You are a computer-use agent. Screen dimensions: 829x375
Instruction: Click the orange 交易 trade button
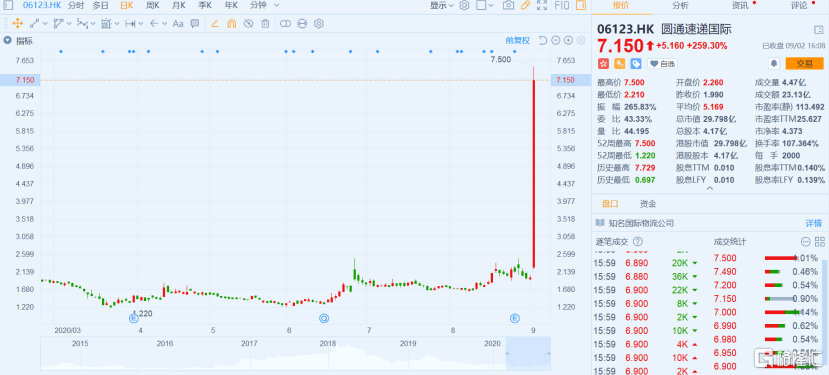804,63
